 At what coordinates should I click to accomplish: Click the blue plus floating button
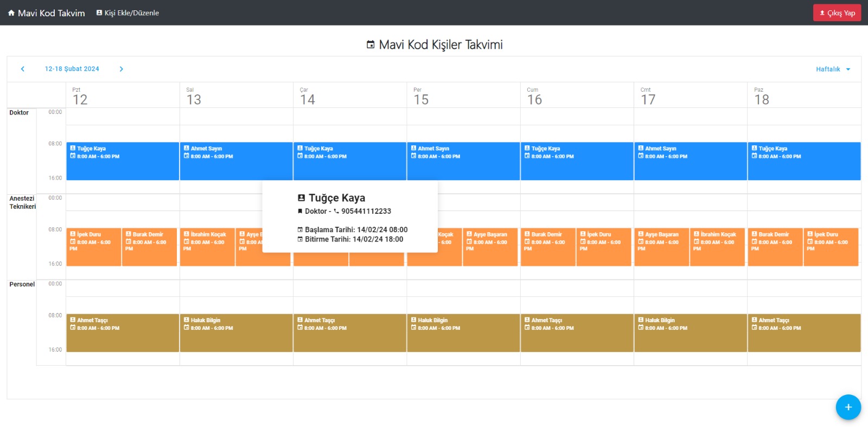point(848,407)
